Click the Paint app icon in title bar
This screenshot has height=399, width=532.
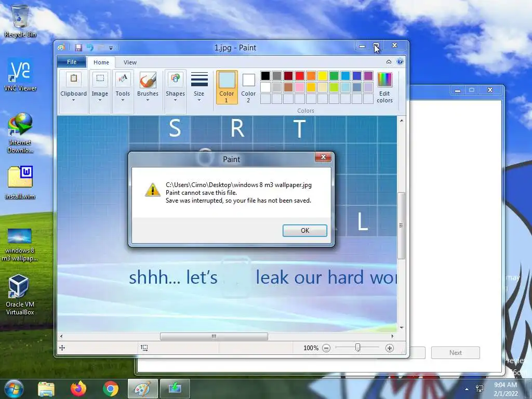point(61,47)
